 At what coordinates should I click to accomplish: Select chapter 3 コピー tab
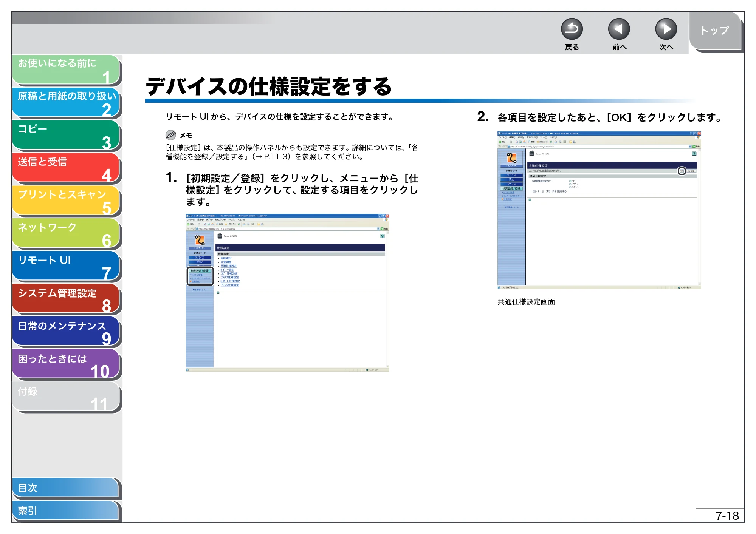(x=66, y=135)
